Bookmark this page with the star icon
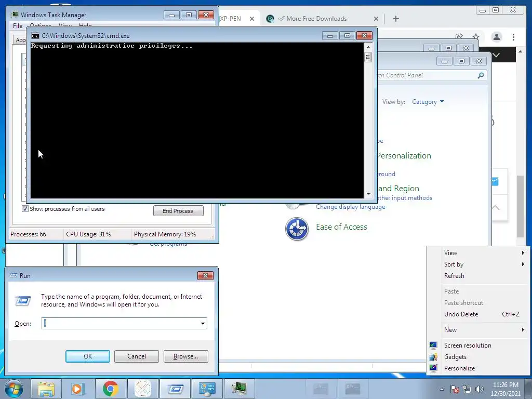532x399 pixels. tap(476, 37)
